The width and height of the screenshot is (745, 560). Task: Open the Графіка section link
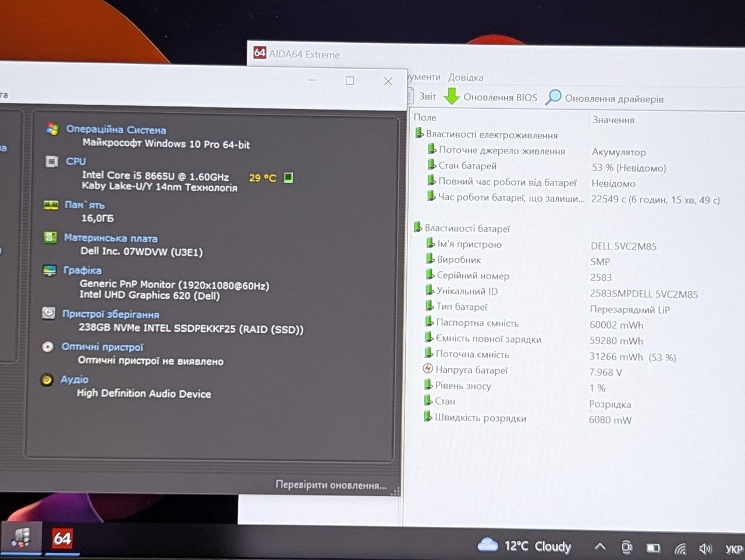(82, 270)
